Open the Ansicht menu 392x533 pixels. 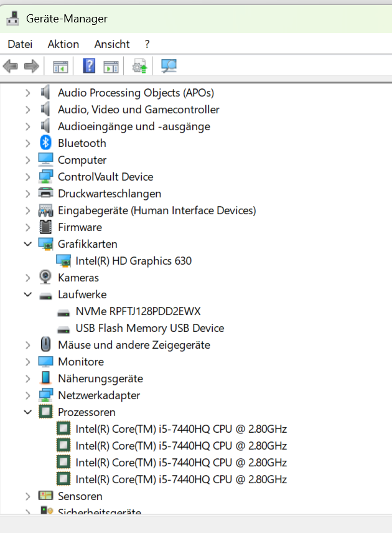[112, 44]
